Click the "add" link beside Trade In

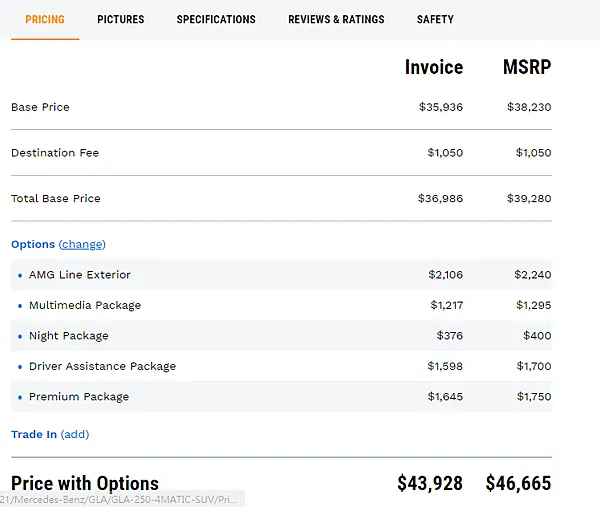[75, 434]
